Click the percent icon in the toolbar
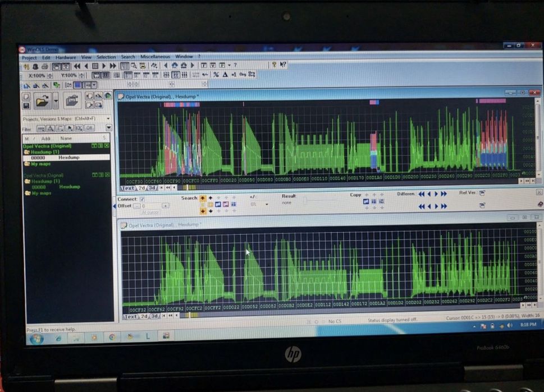 216,74
